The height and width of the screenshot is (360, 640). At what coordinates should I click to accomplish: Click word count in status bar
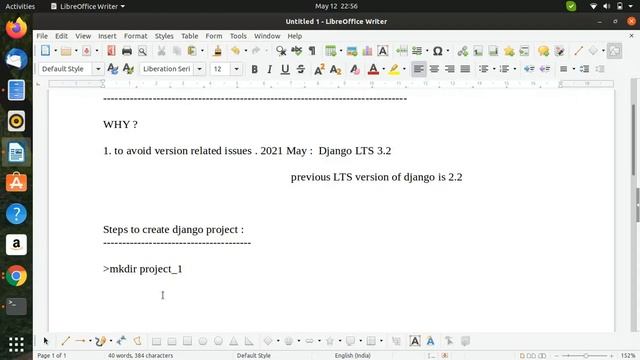(140, 356)
